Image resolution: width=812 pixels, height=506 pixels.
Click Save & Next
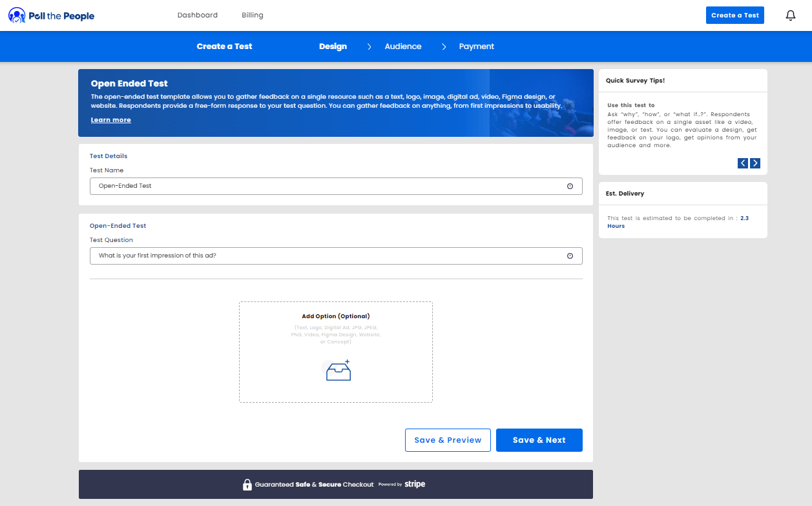[539, 440]
